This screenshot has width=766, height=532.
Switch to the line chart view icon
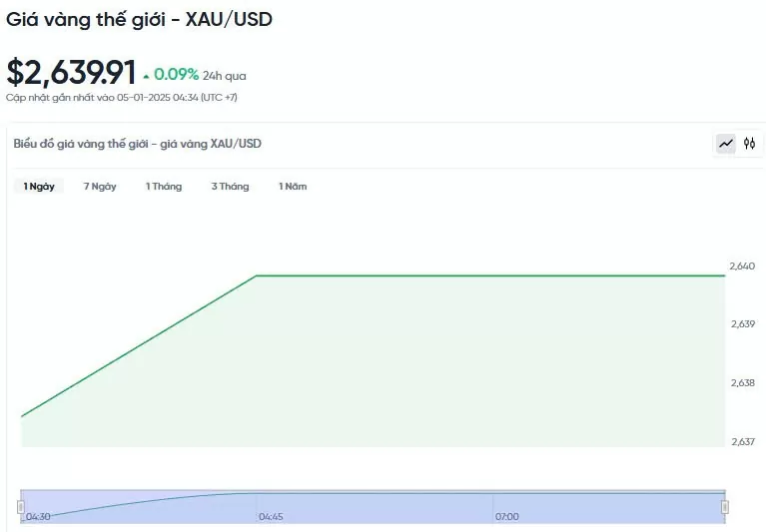[725, 144]
